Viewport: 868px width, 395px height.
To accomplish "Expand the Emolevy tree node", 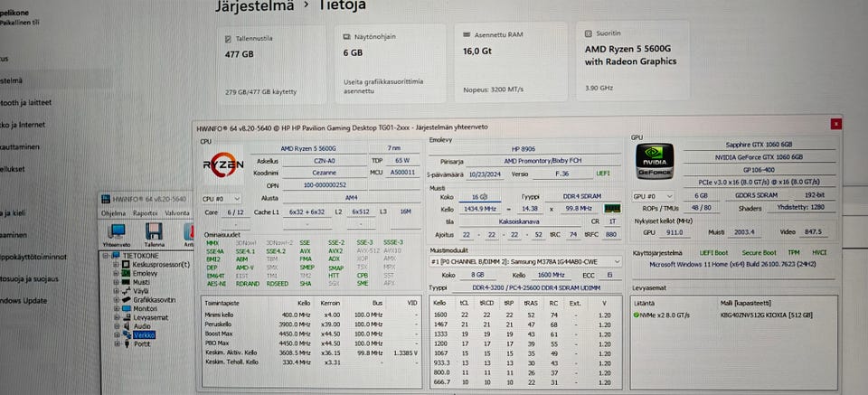I will [x=117, y=273].
